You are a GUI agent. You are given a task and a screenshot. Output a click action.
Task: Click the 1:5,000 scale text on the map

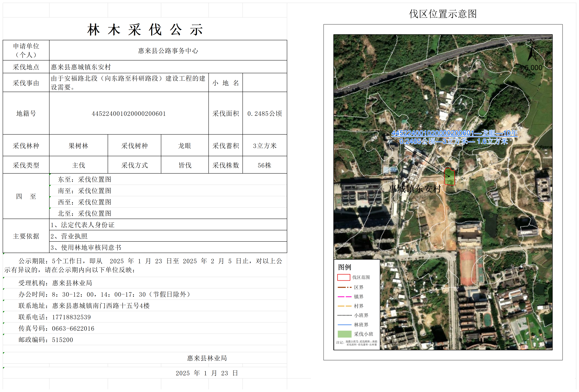[531, 68]
